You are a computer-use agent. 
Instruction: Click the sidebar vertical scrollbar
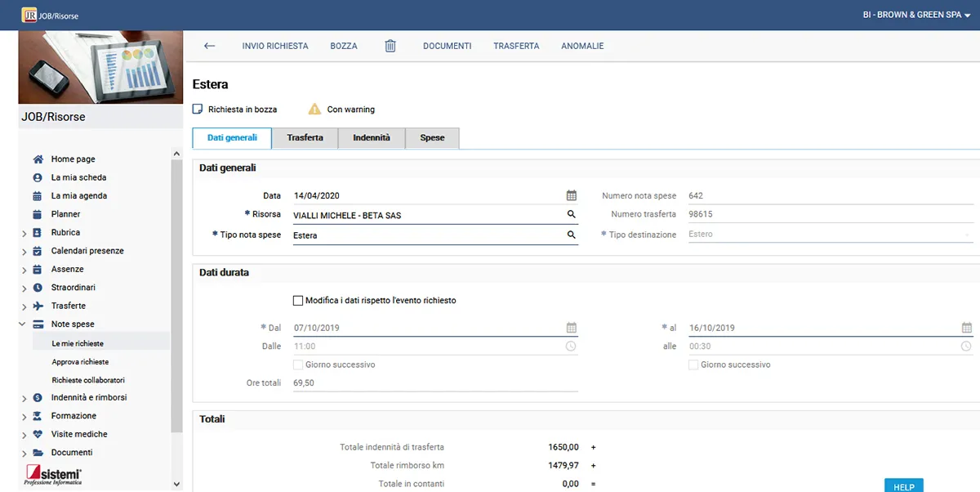pyautogui.click(x=176, y=294)
